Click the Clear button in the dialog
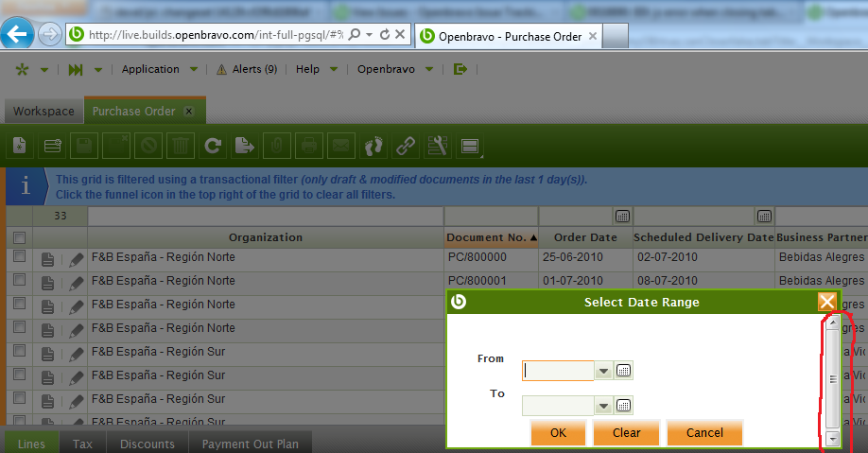 click(626, 432)
